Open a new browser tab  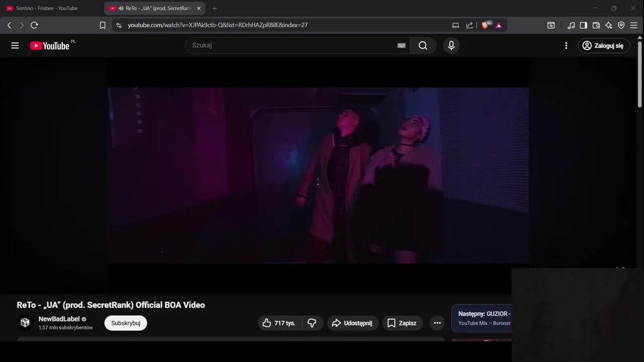click(214, 8)
